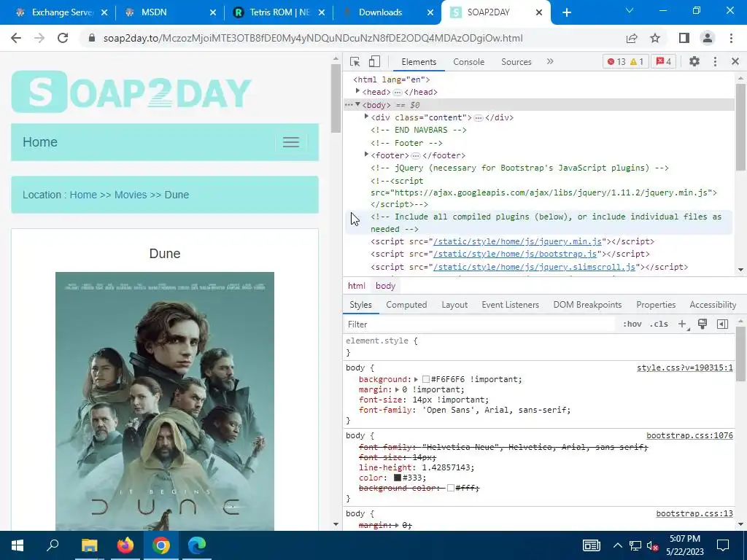Open the Accessibility tab

click(712, 305)
